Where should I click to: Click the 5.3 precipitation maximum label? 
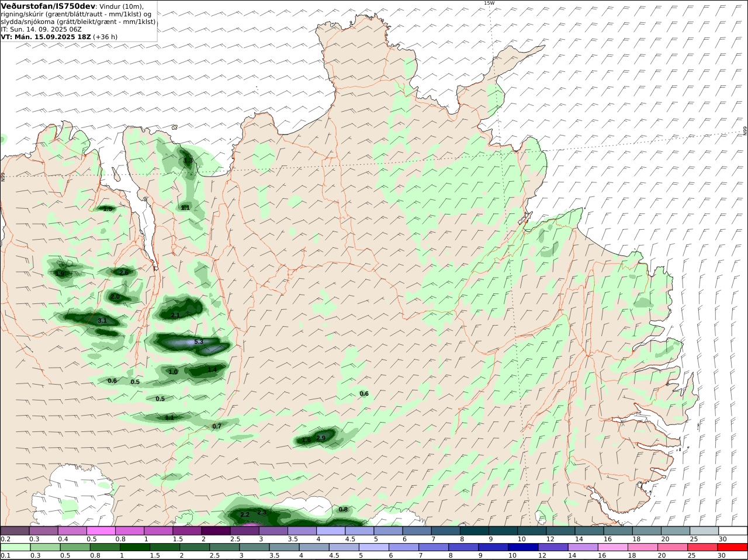(x=199, y=341)
